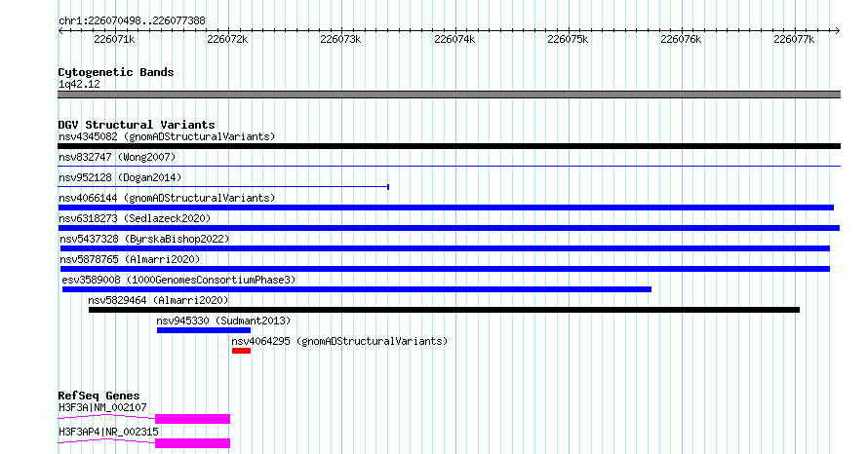The height and width of the screenshot is (454, 868).
Task: Click the ruler's right arrow end
Action: tap(838, 31)
